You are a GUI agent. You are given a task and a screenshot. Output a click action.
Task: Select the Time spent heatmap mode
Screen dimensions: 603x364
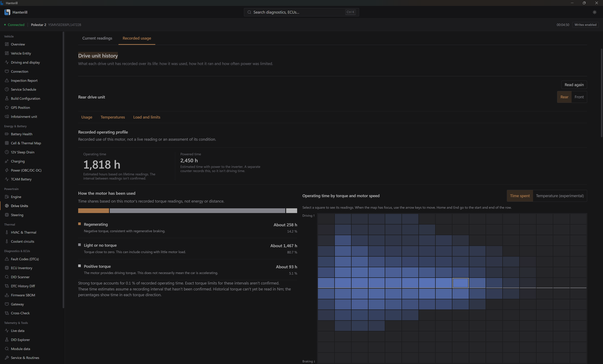pyautogui.click(x=520, y=196)
